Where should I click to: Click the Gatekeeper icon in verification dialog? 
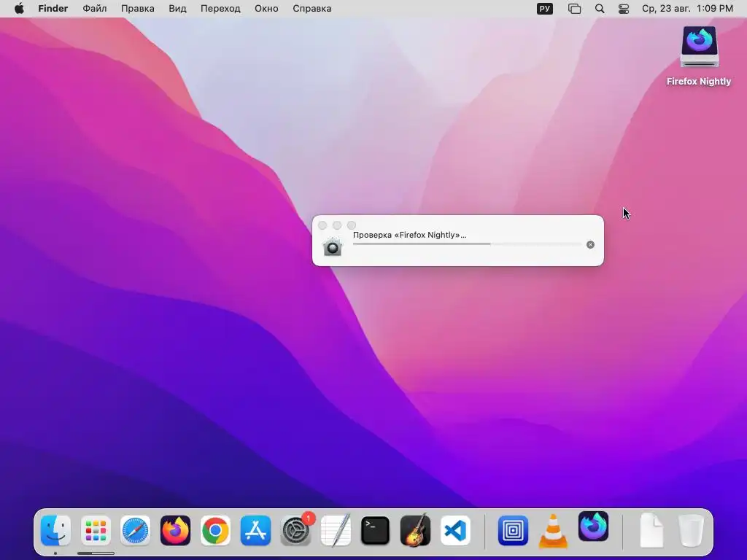333,246
